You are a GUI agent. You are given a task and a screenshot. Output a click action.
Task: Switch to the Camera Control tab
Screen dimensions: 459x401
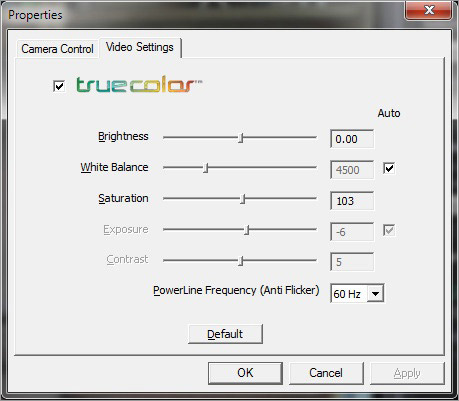[x=57, y=49]
